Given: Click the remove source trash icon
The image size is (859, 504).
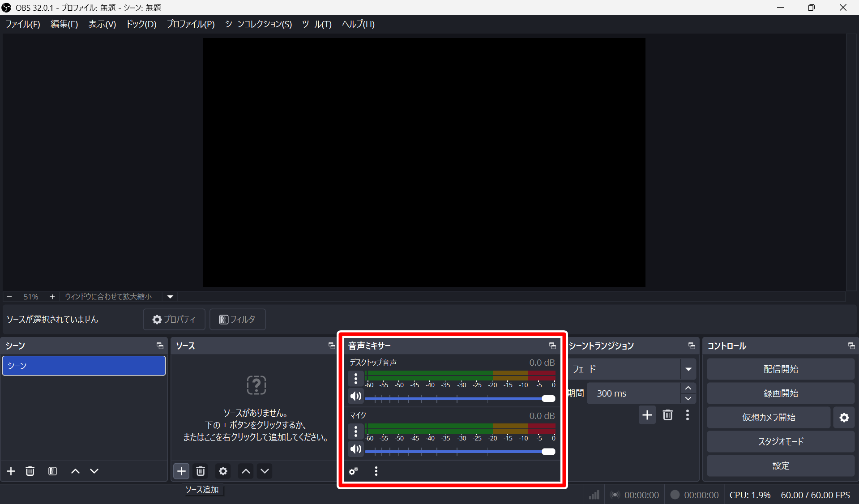Looking at the screenshot, I should [x=201, y=471].
